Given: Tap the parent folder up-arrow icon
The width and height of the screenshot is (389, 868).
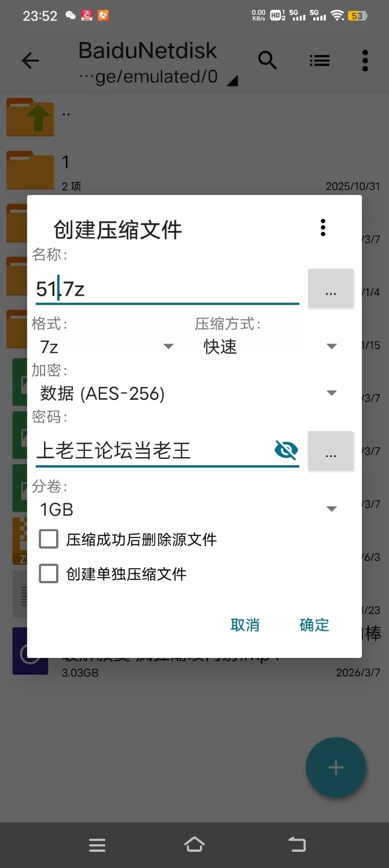Looking at the screenshot, I should point(30,117).
